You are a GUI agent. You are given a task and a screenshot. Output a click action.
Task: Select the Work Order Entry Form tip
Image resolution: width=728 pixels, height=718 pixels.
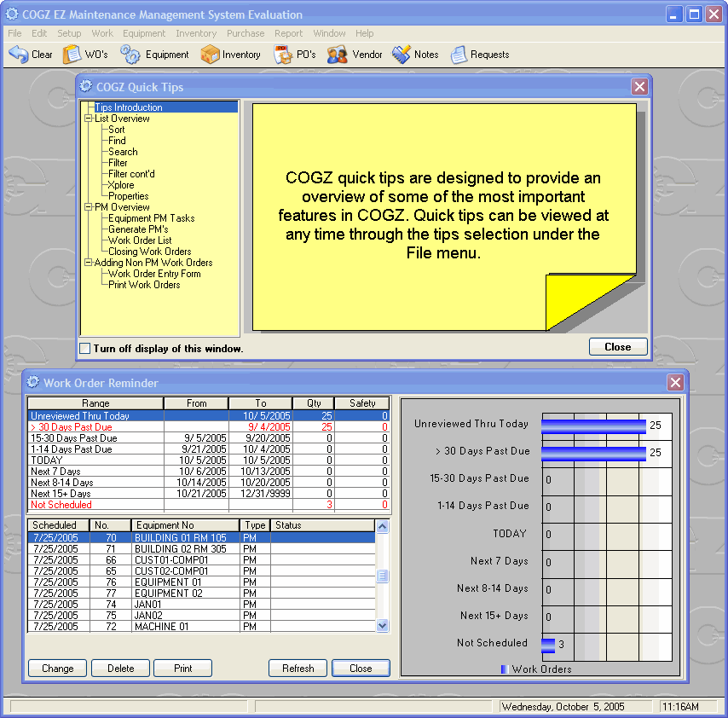154,274
